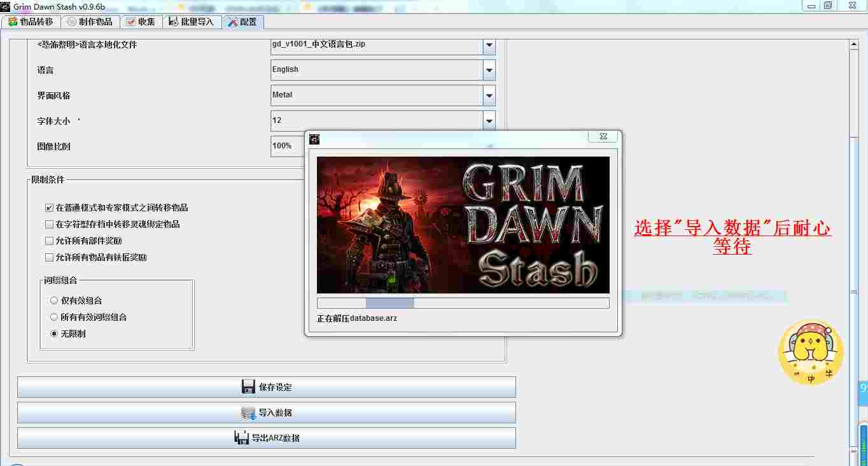Click the 字体大小 label
Image resolution: width=868 pixels, height=466 pixels.
(53, 121)
